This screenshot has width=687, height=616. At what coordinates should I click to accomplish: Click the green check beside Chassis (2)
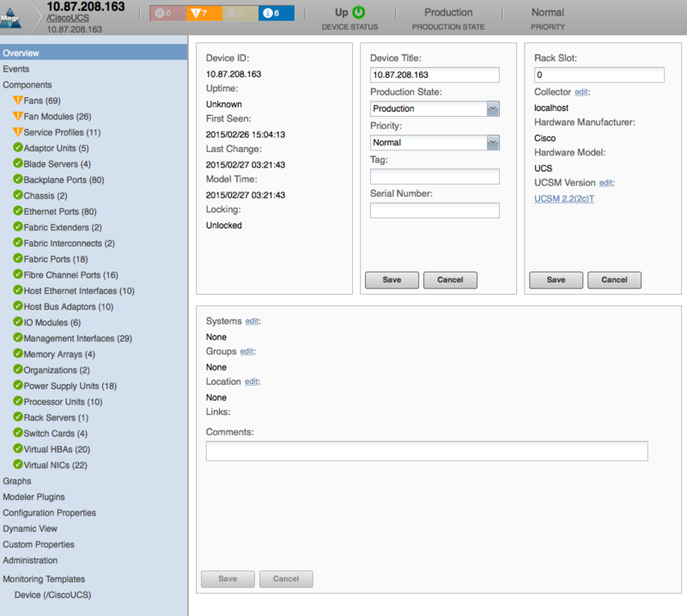coord(18,195)
